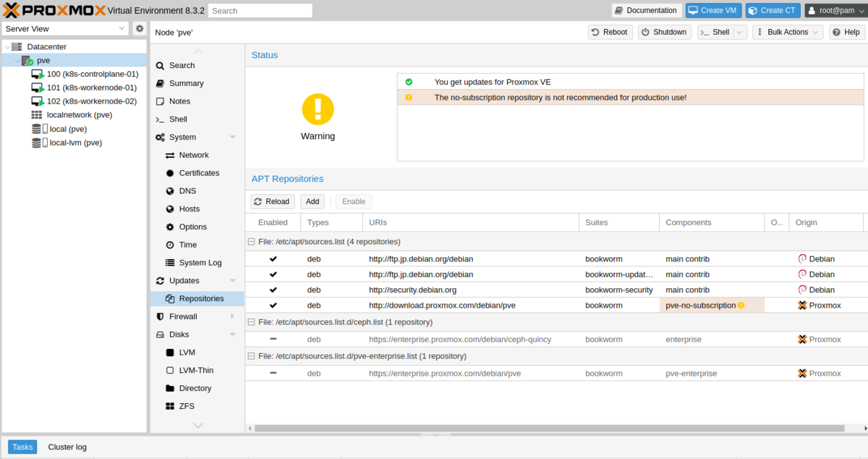Collapse the ceph.list file group

click(x=251, y=322)
